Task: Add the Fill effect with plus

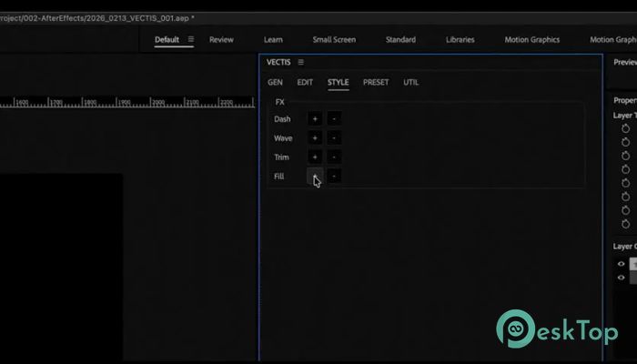Action: [315, 176]
